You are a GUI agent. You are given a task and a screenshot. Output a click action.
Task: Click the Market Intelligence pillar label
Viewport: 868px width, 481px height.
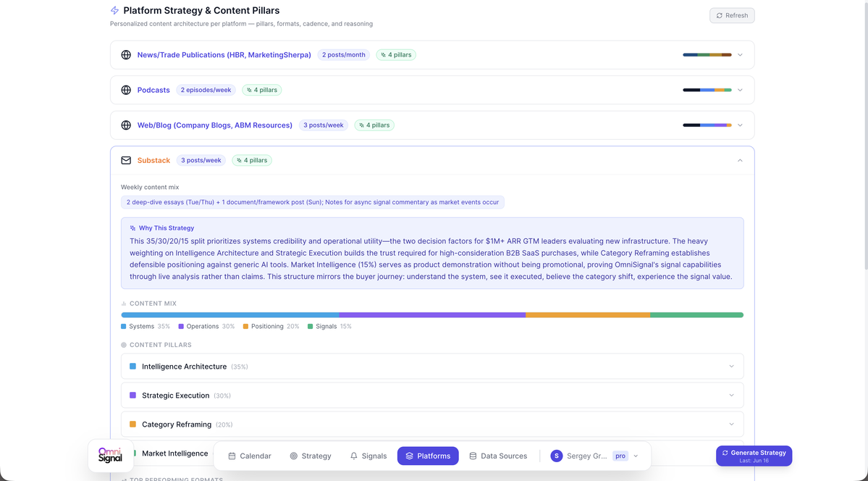tap(175, 453)
